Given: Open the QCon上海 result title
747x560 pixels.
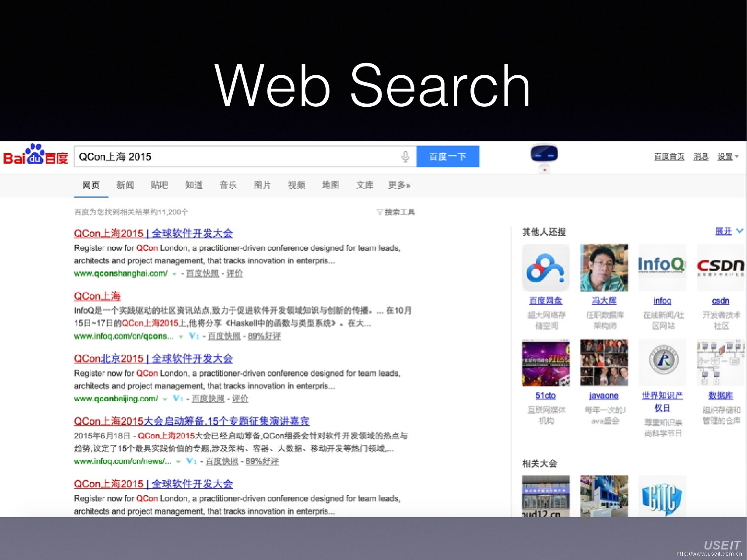Looking at the screenshot, I should click(97, 296).
